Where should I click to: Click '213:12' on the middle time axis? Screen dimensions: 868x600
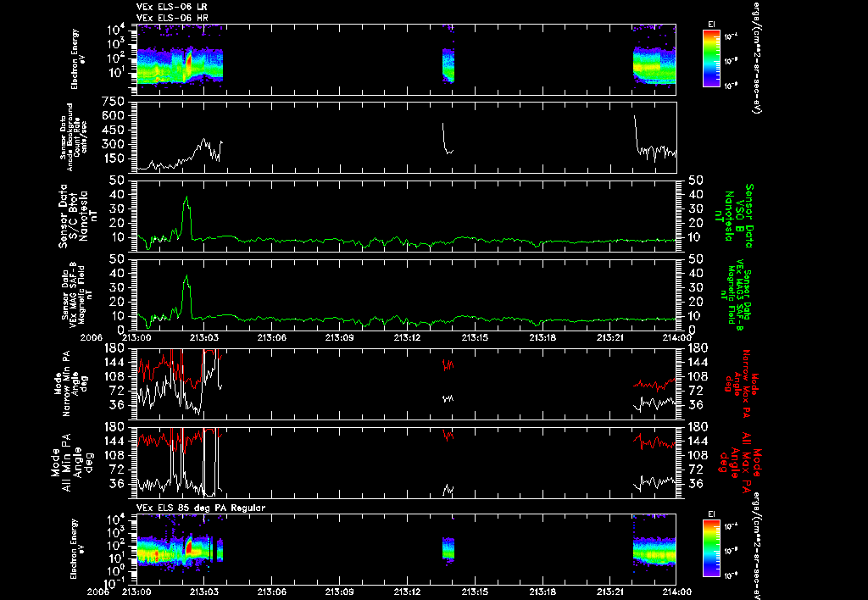408,337
